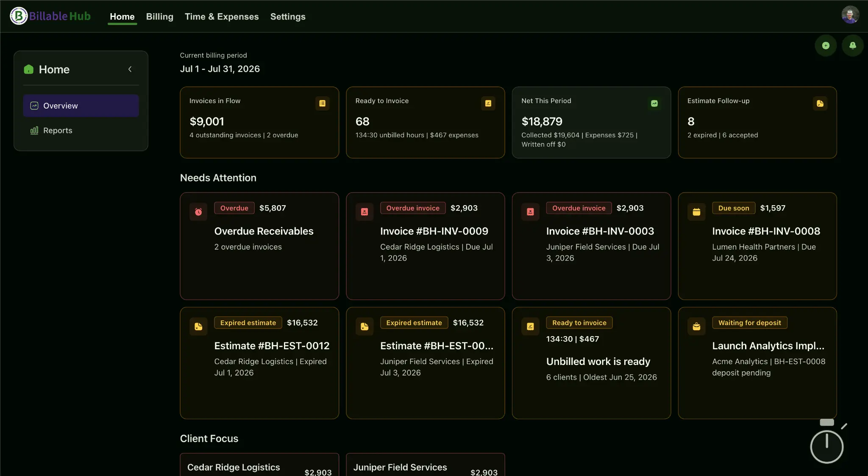The width and height of the screenshot is (868, 476).
Task: Click the Unbilled work ready icon
Action: tap(530, 326)
